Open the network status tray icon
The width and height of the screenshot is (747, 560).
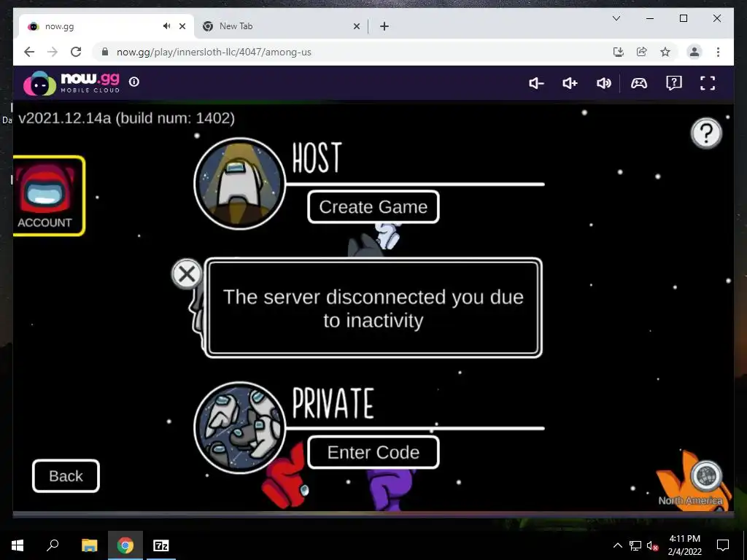click(635, 545)
